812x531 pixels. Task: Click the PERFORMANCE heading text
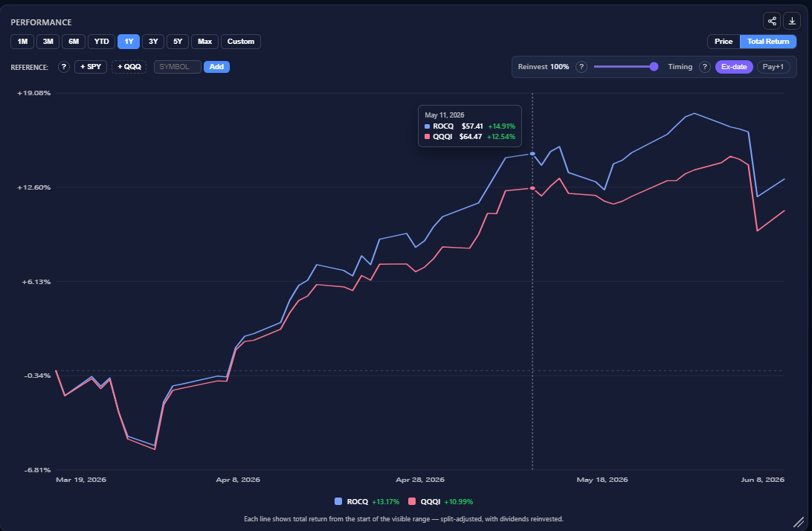point(41,22)
